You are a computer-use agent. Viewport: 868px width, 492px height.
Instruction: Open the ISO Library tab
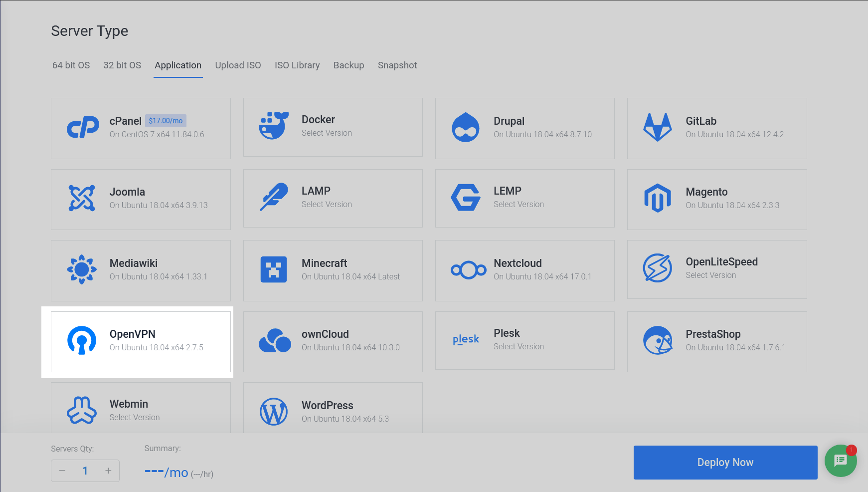pyautogui.click(x=297, y=65)
